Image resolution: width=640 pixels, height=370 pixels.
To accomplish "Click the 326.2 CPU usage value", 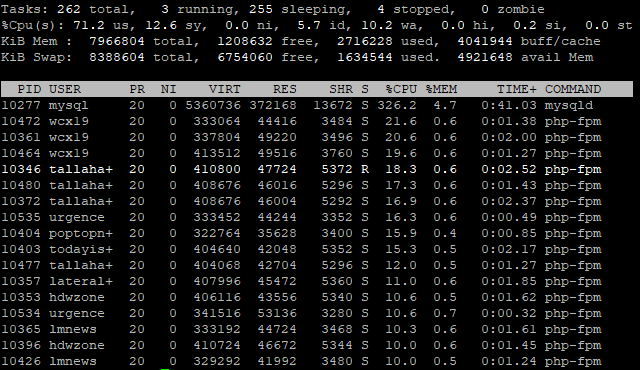I will tap(397, 105).
